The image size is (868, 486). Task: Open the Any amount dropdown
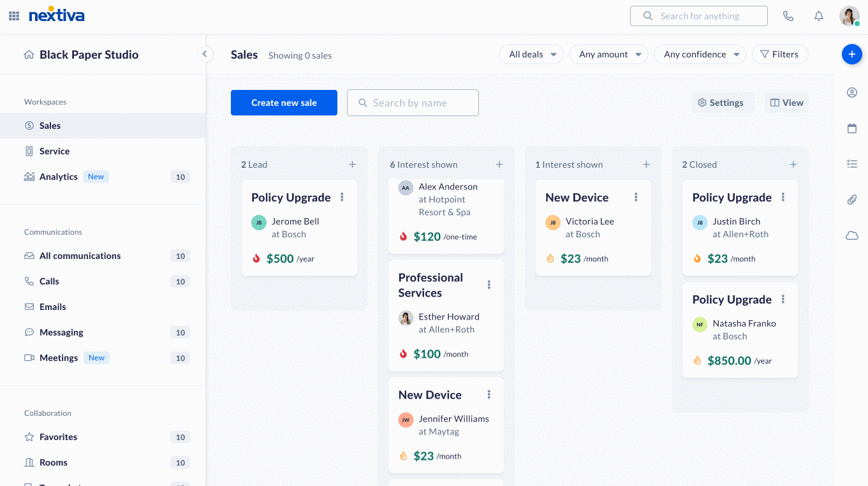click(608, 54)
